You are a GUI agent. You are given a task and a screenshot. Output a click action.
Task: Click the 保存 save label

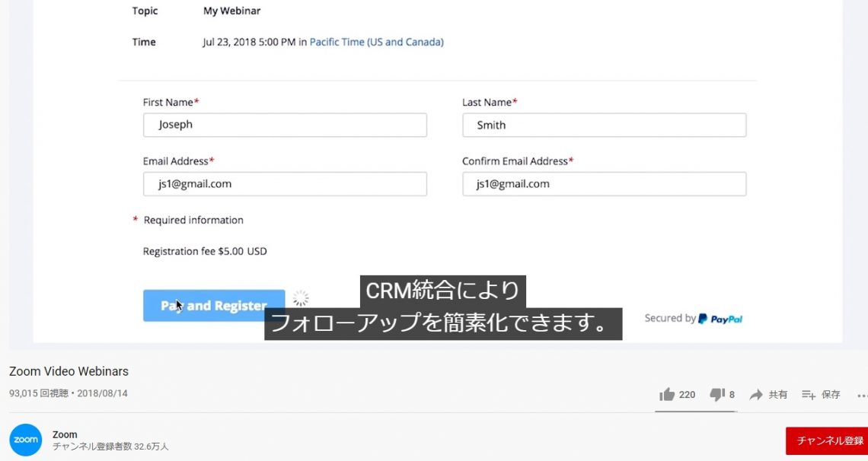coord(831,395)
